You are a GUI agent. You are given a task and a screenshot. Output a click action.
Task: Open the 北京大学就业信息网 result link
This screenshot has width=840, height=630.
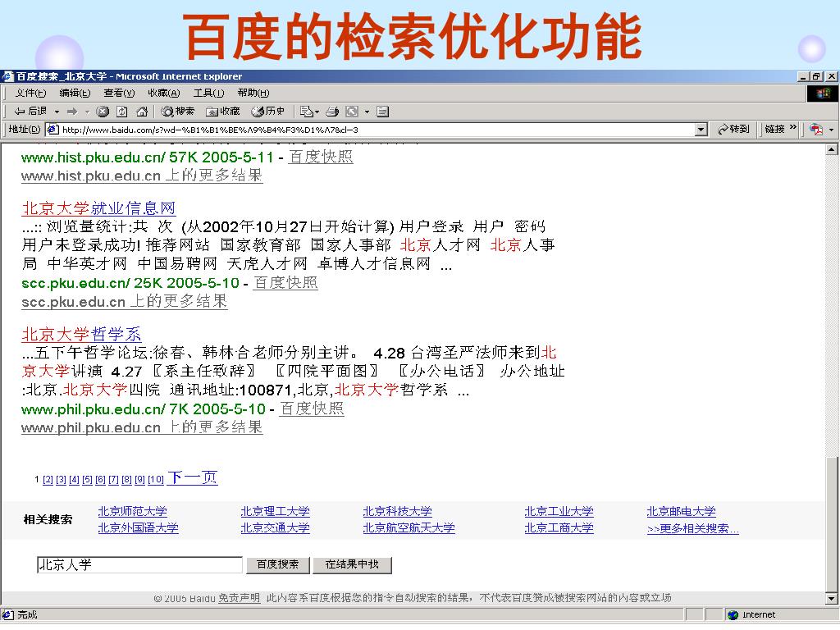tap(98, 208)
